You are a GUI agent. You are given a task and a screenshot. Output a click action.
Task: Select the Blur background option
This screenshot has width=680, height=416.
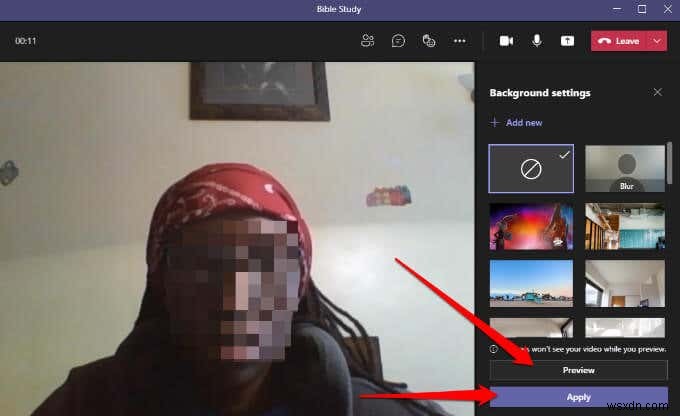[625, 168]
